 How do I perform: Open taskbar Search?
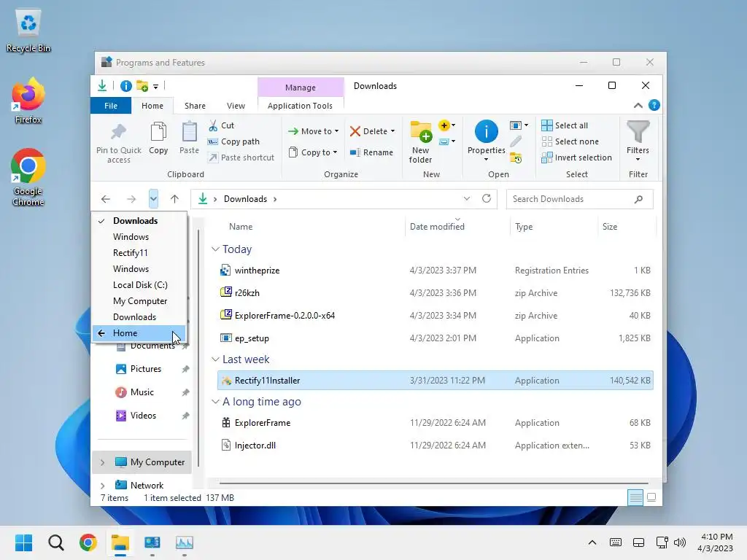coord(55,542)
